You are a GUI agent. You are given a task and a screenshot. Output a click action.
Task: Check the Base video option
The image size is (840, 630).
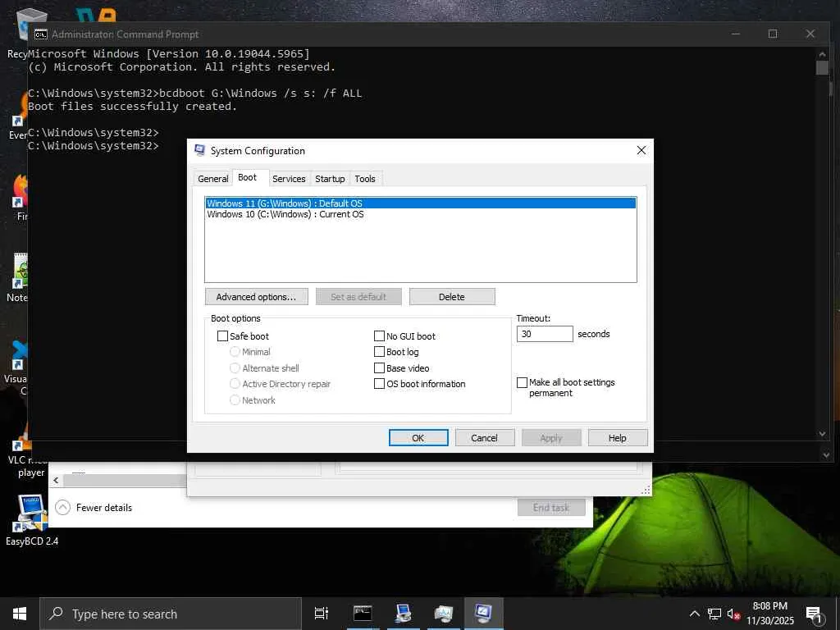[379, 368]
